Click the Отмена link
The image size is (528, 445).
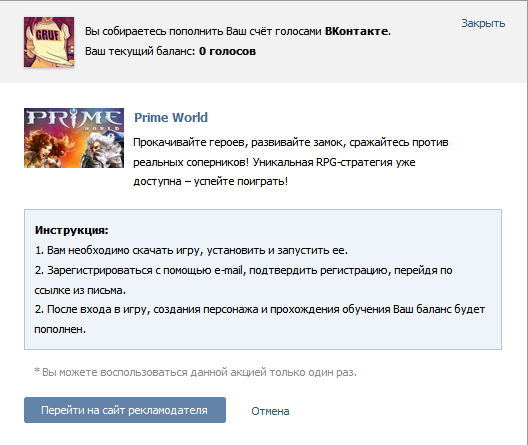click(x=270, y=411)
